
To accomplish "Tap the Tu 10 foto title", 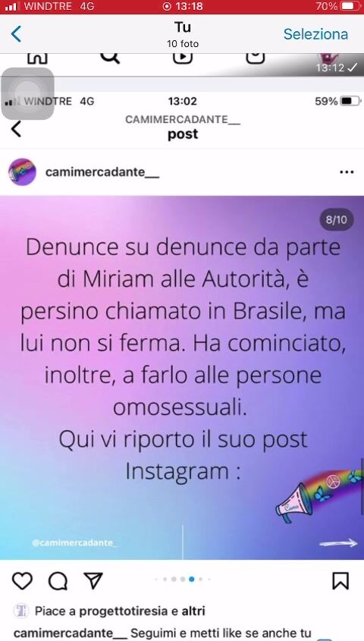I will coord(183,34).
